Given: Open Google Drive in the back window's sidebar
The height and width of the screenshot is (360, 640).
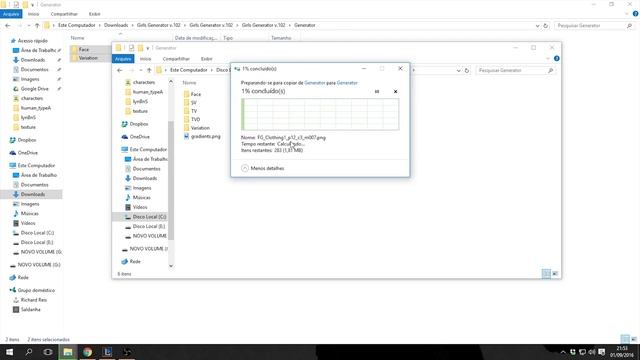Looking at the screenshot, I should (31, 89).
